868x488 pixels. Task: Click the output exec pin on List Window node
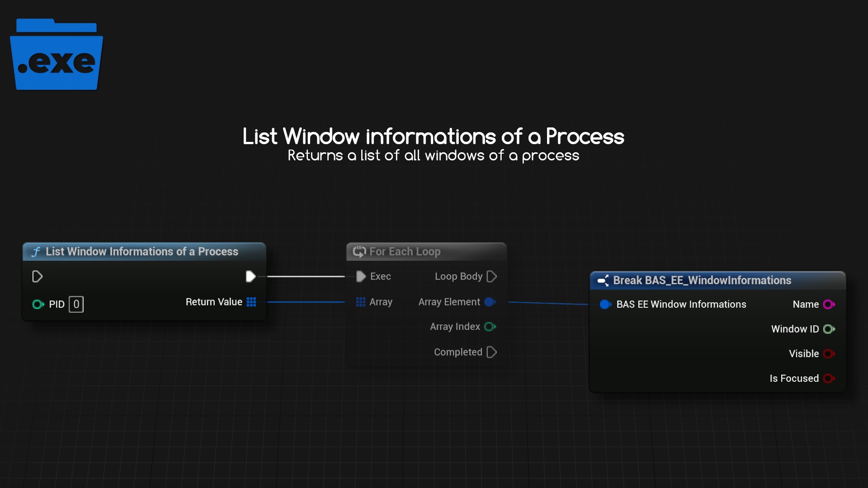pyautogui.click(x=250, y=276)
